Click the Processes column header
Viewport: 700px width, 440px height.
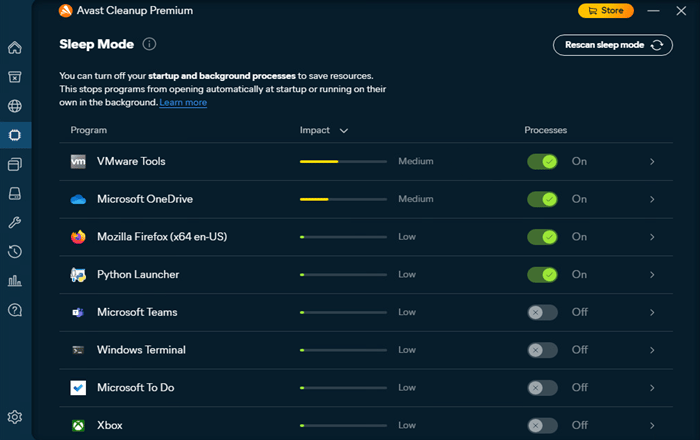(546, 130)
